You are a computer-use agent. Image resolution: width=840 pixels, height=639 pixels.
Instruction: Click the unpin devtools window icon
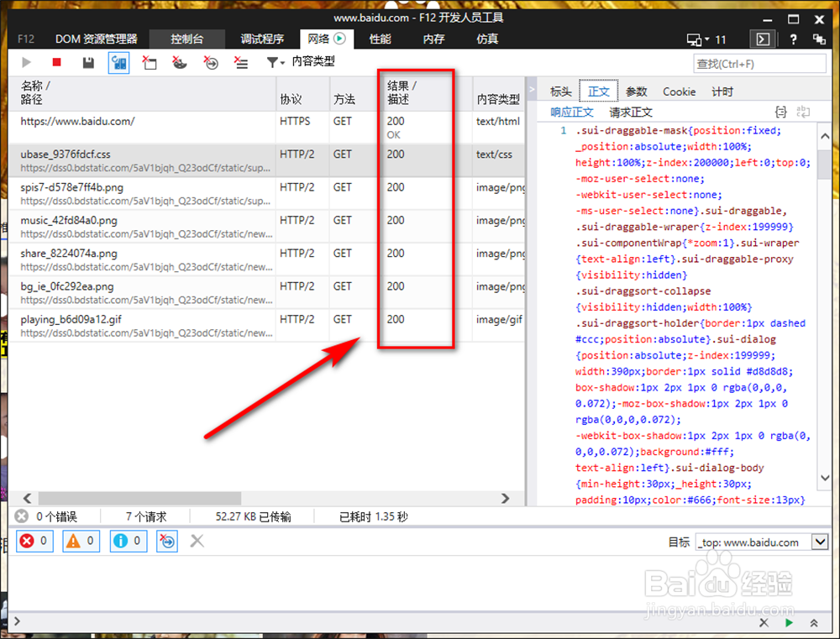tap(819, 39)
